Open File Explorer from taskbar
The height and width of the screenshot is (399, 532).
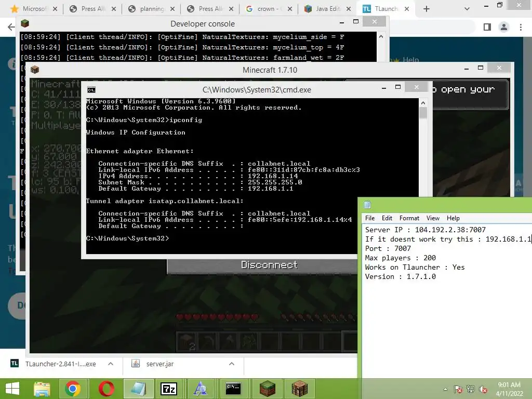42,389
